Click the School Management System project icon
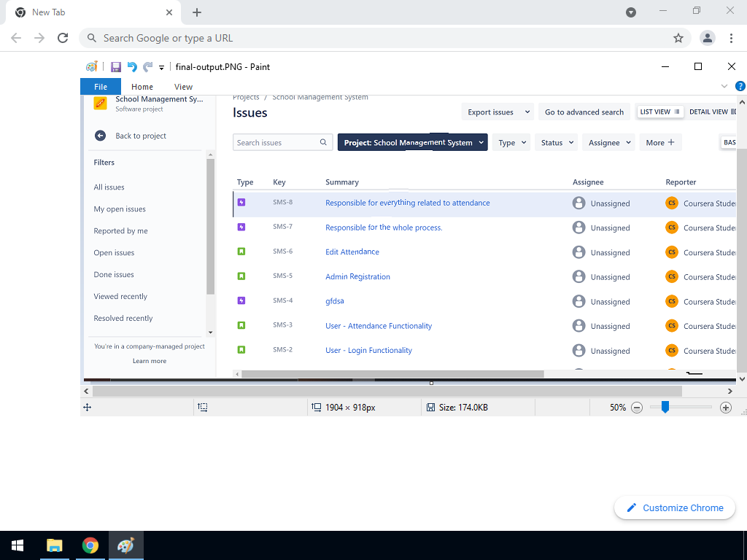The height and width of the screenshot is (560, 747). [100, 103]
